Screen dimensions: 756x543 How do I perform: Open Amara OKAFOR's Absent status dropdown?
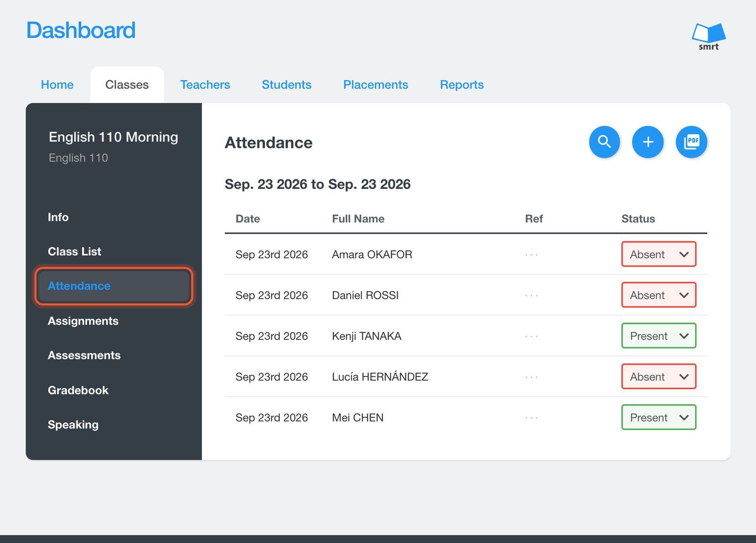(x=659, y=254)
